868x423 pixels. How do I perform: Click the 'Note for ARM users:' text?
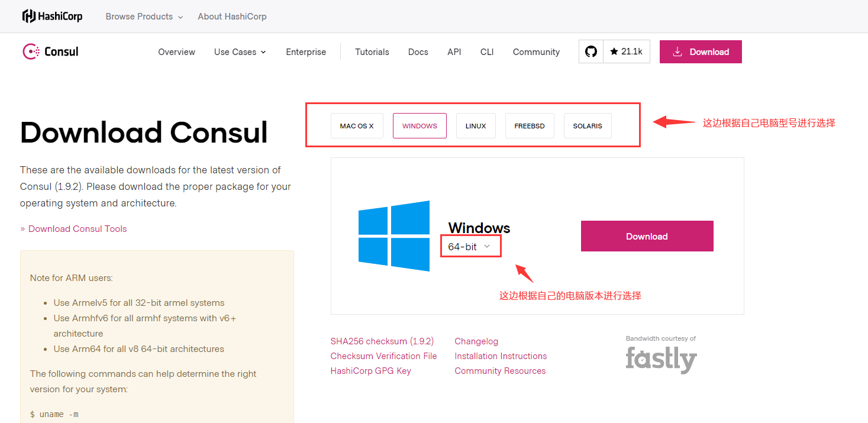[71, 278]
